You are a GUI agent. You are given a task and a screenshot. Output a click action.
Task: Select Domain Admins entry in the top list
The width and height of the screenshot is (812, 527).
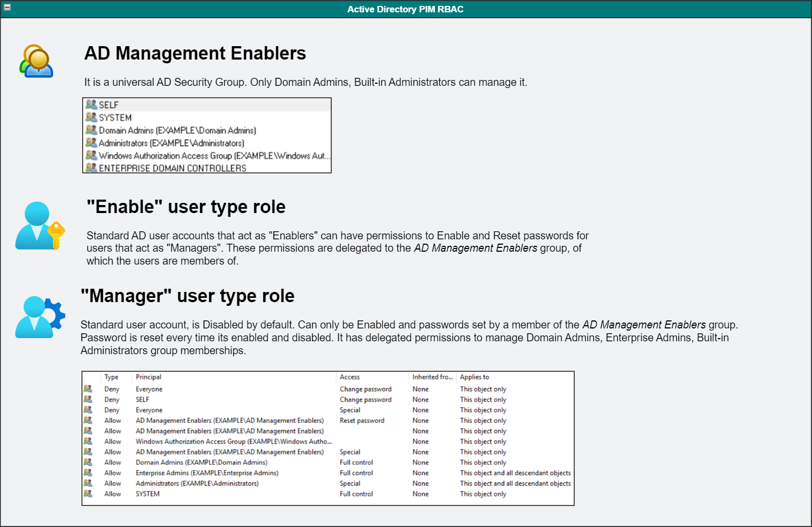(177, 130)
